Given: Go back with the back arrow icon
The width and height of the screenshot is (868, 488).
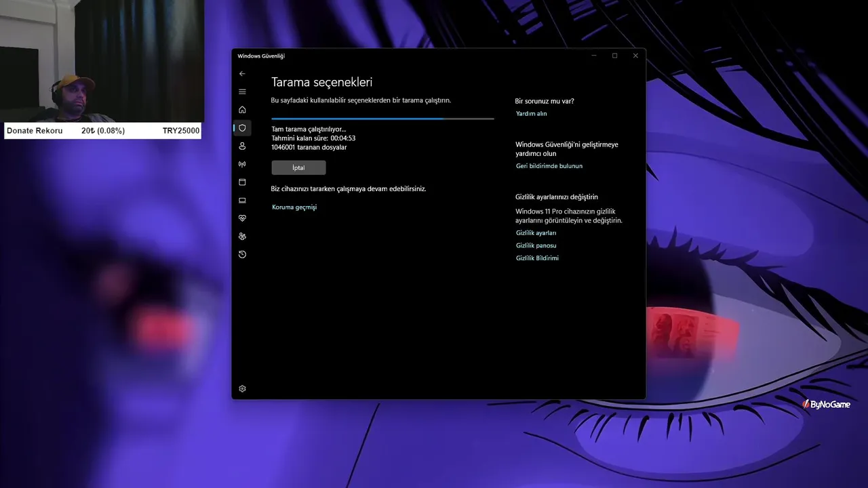Looking at the screenshot, I should [242, 73].
